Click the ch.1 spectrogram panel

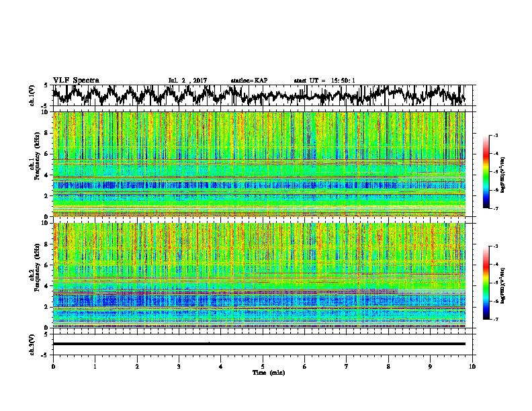(x=259, y=164)
